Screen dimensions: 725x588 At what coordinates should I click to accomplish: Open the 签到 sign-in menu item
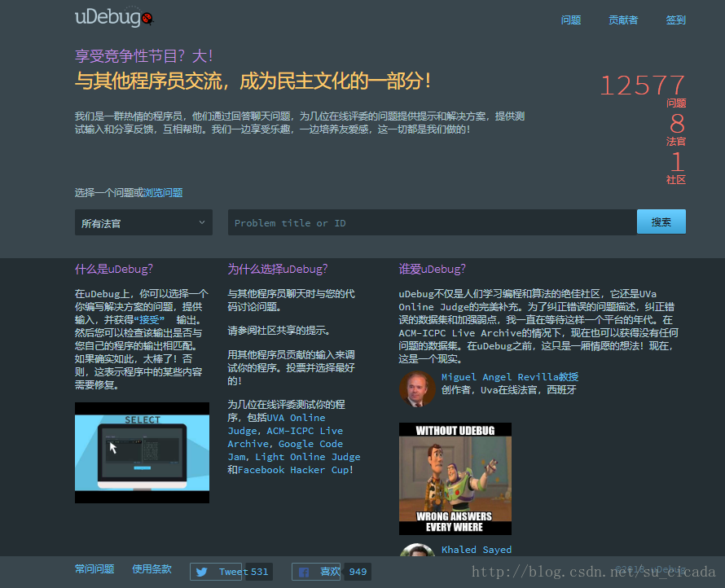coord(675,20)
